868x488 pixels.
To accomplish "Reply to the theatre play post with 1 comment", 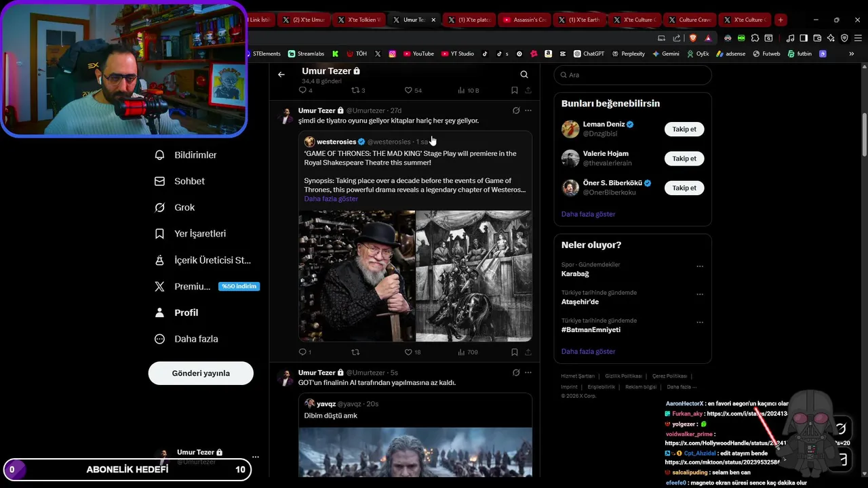I will click(305, 352).
